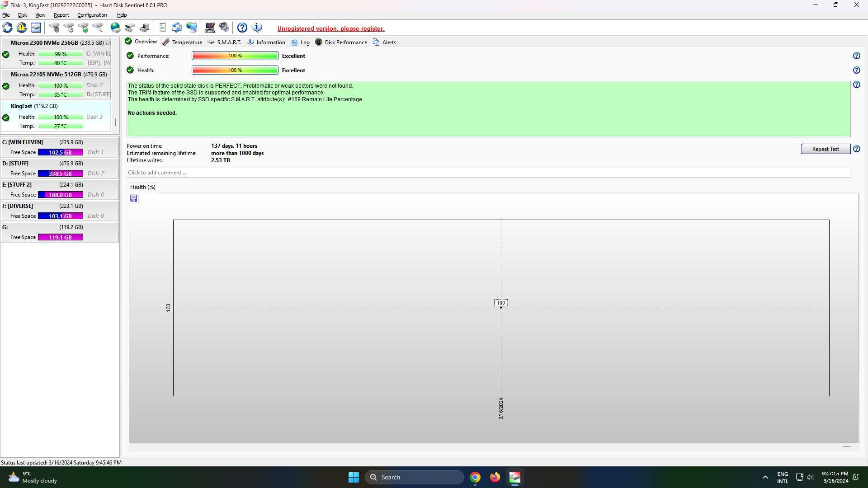Select the C: [WIN ELEVEN] partition

tap(60, 147)
